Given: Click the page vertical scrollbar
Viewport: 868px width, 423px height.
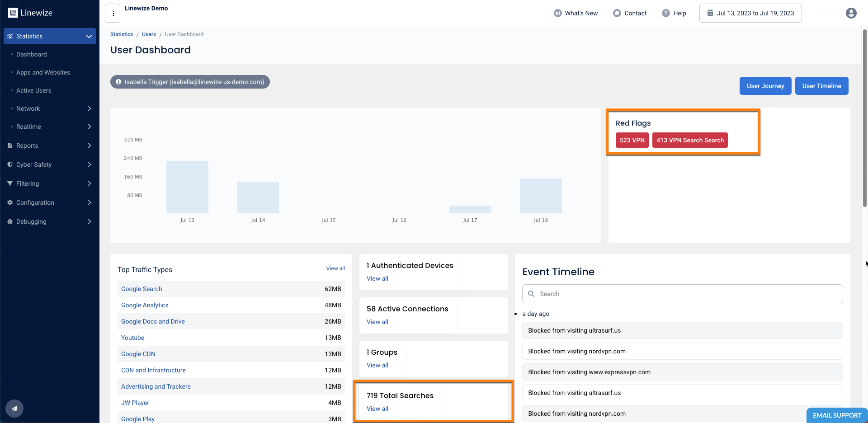Looking at the screenshot, I should (x=865, y=117).
